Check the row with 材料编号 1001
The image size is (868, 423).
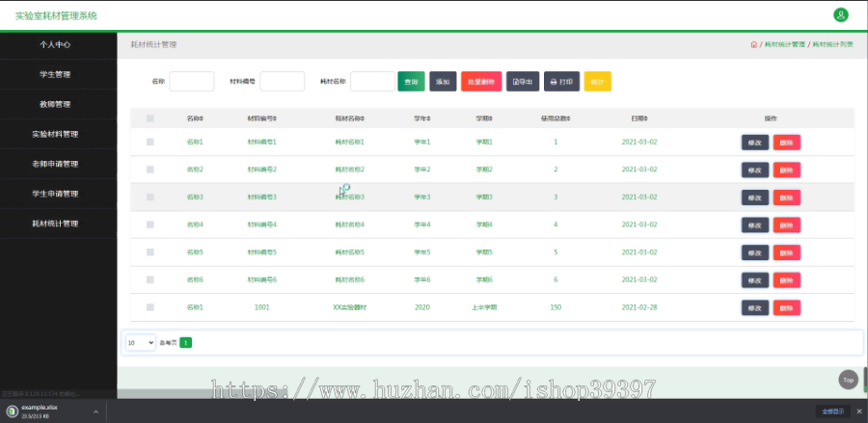[x=150, y=307]
